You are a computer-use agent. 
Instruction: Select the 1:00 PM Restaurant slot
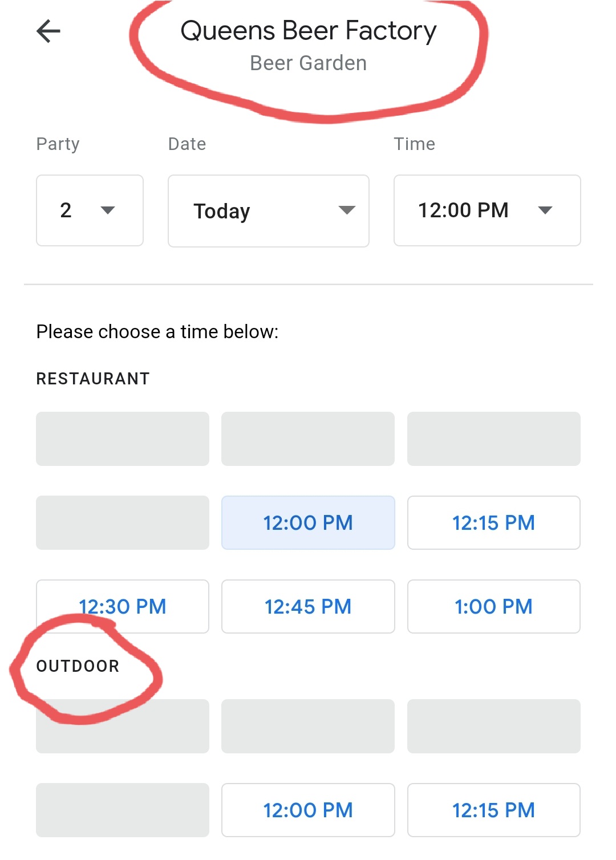click(x=493, y=606)
